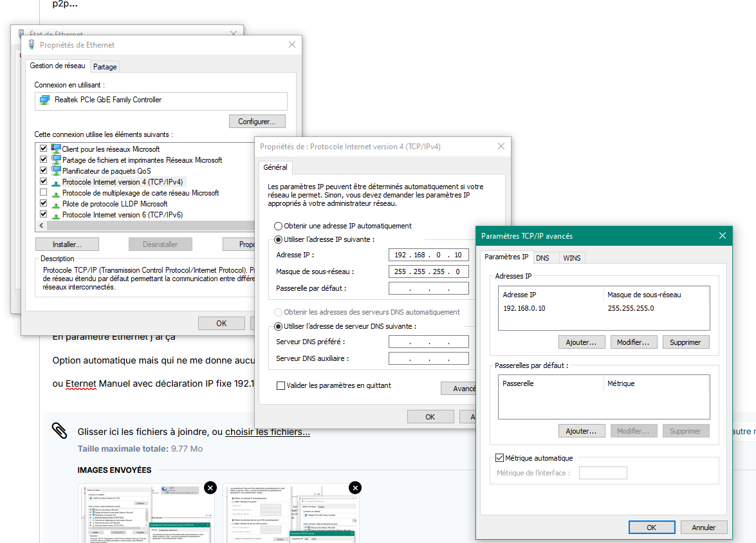Click Ajouter under Passerelles par défaut
The width and height of the screenshot is (756, 543).
point(582,430)
